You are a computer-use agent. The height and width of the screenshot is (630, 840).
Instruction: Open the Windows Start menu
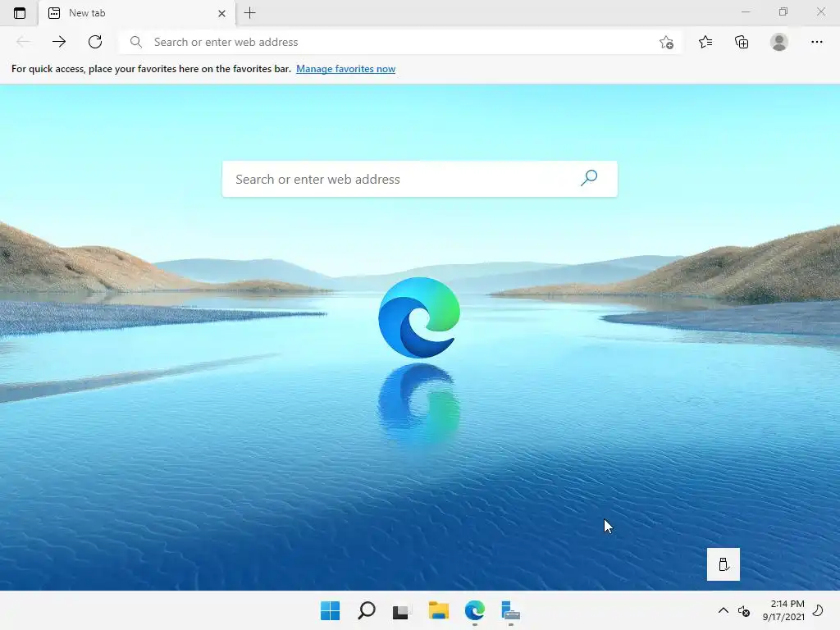pos(330,610)
